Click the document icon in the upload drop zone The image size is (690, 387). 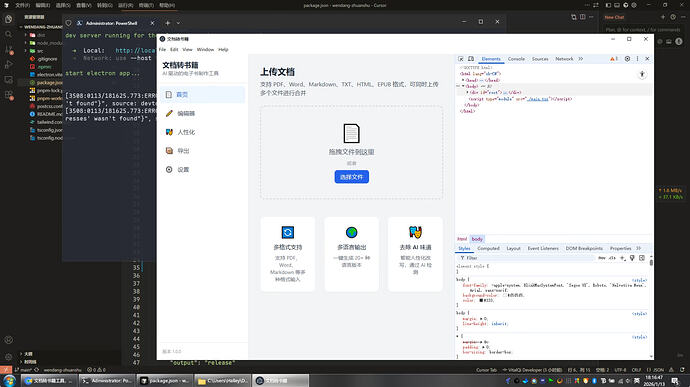(x=351, y=133)
